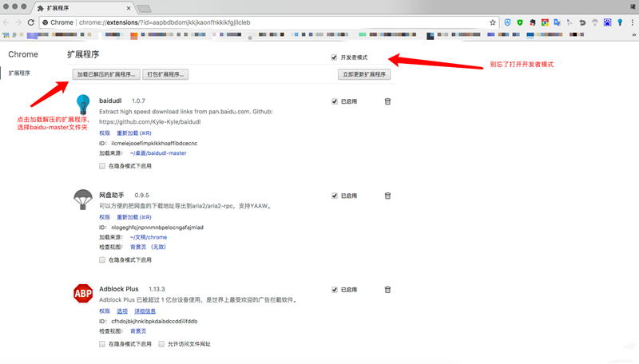Image resolution: width=639 pixels, height=364 pixels.
Task: Enable Adblock Plus in incognito mode checkbox
Action: point(102,344)
